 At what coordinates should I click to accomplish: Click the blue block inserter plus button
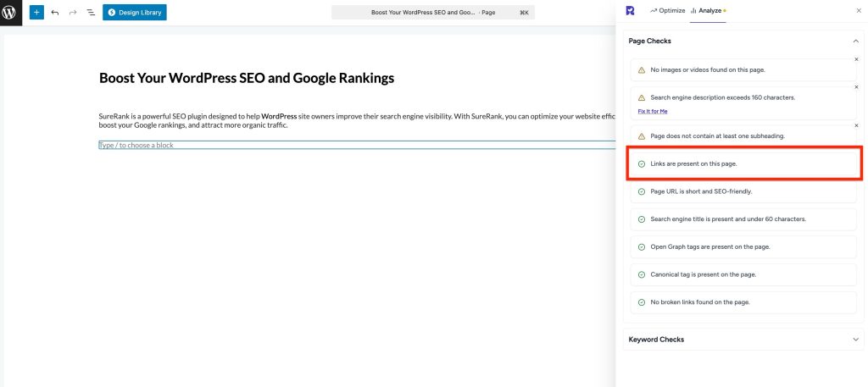click(36, 13)
